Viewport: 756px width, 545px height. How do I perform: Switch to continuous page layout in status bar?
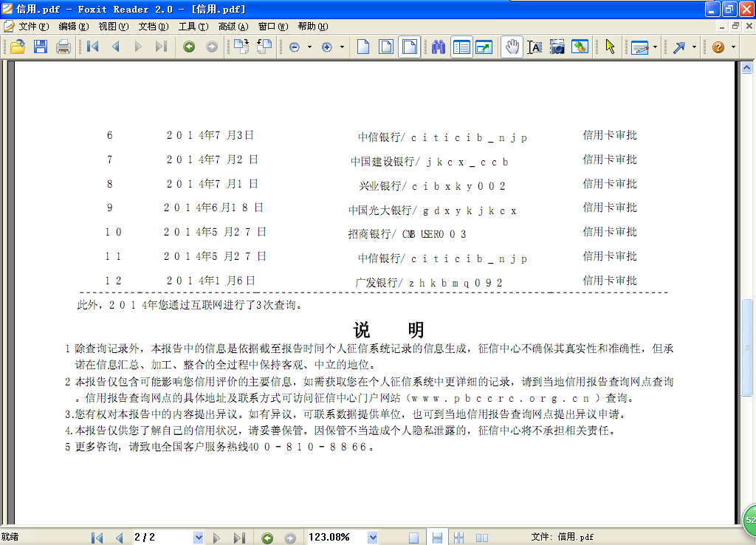tap(437, 538)
